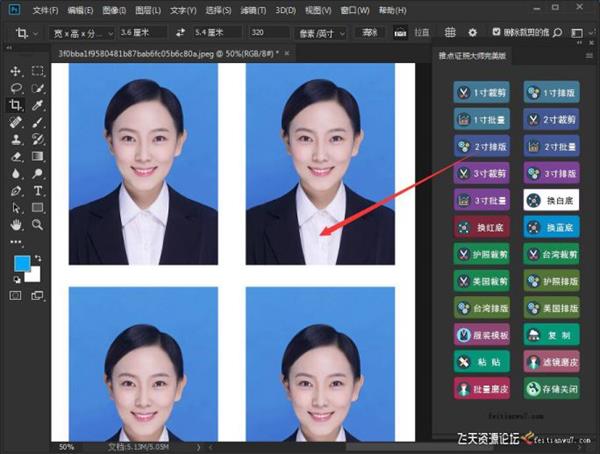
Task: Select the Horizontal Type tool
Action: point(38,190)
